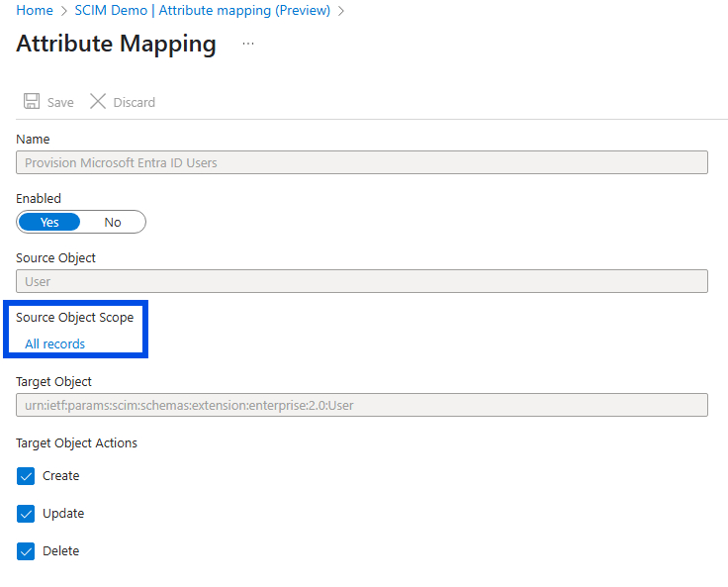The image size is (728, 587).
Task: Click the chevron after Attribute mapping (Preview) breadcrumb
Action: coord(341,11)
